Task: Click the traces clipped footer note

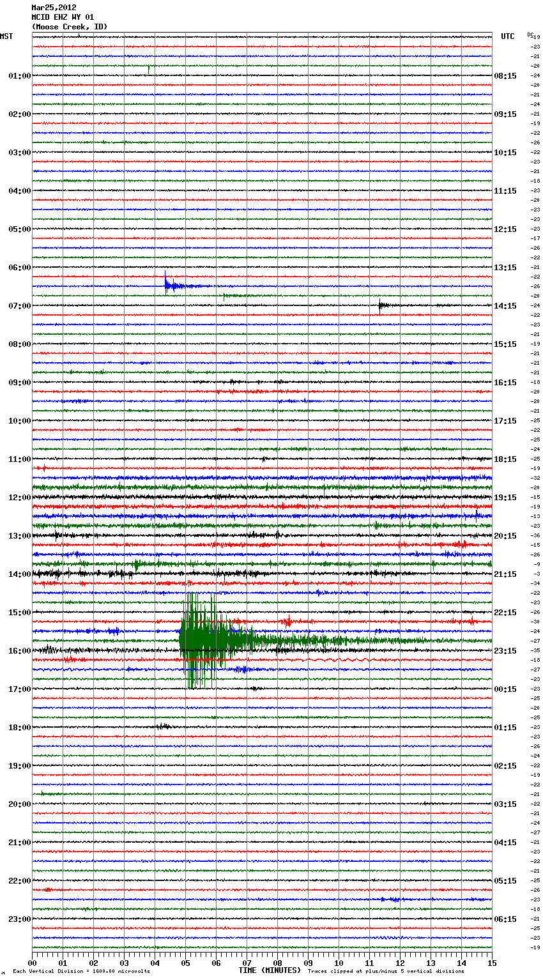Action: pos(386,971)
